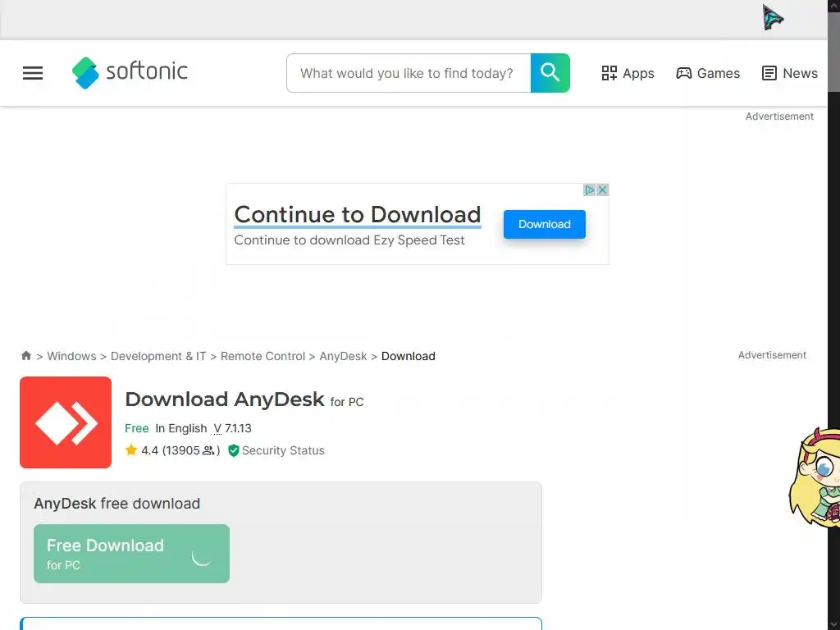
Task: Click the 'In English' language label
Action: click(181, 428)
